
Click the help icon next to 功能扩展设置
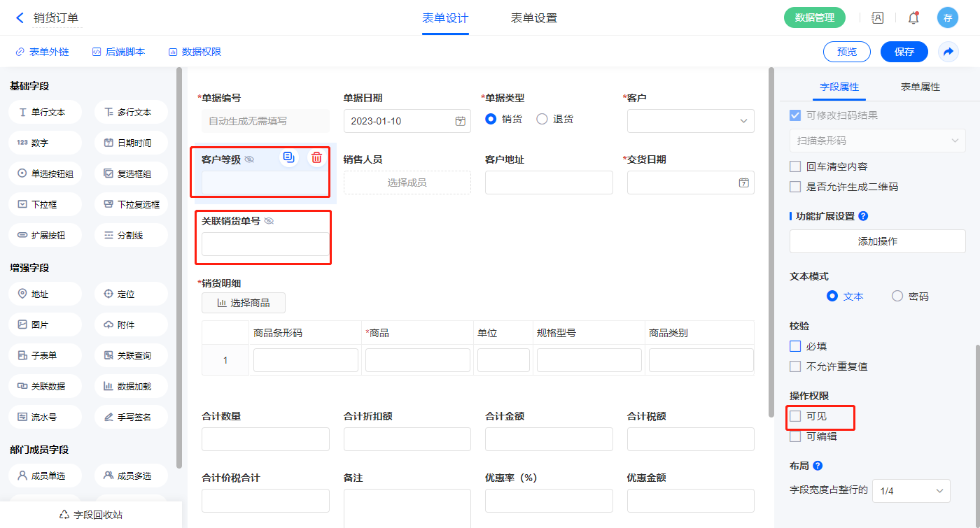(x=863, y=216)
